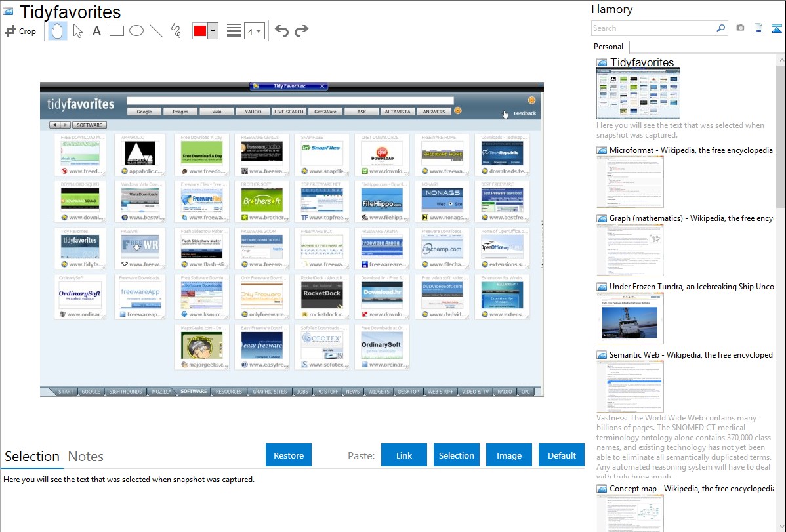The image size is (786, 532).
Task: Click the snapshot icon beside Under Frozen Tundra entry
Action: [602, 287]
